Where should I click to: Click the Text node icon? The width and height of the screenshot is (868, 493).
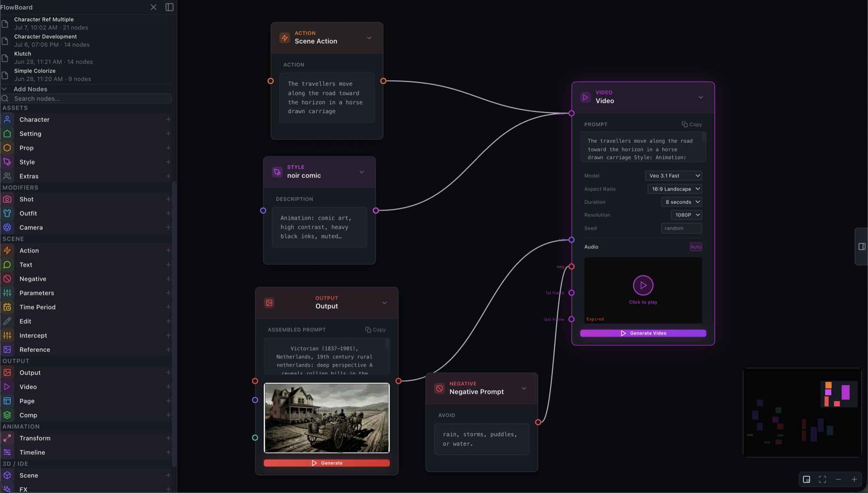click(x=7, y=265)
